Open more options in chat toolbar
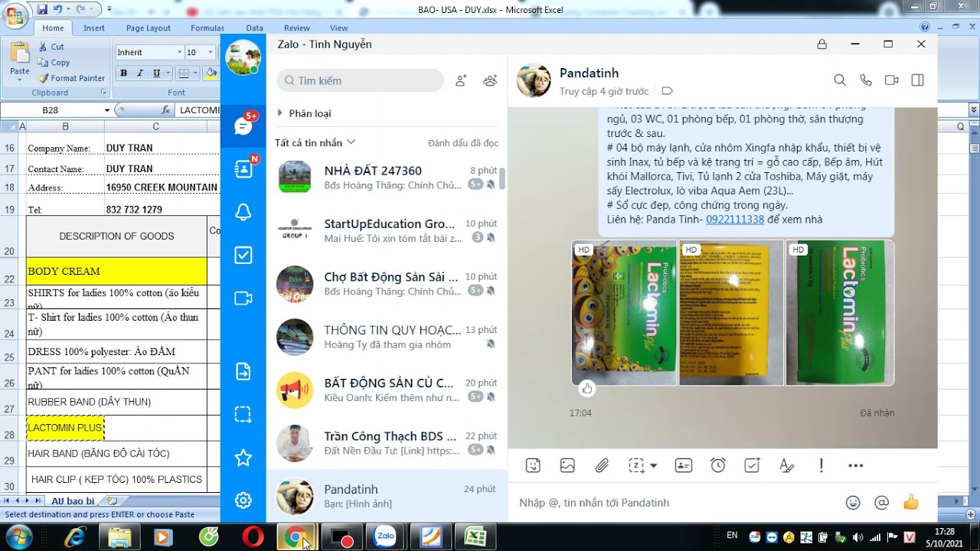Screen dimensions: 980x551 tap(856, 465)
